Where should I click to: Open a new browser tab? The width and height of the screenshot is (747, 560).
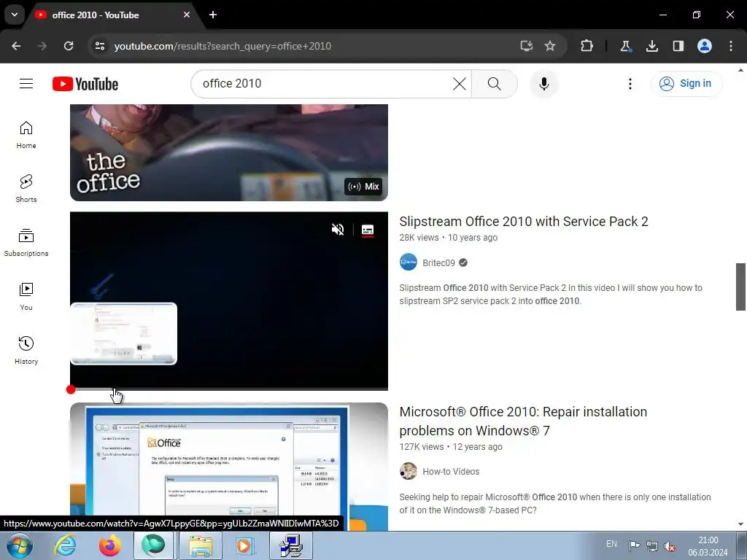coord(213,15)
